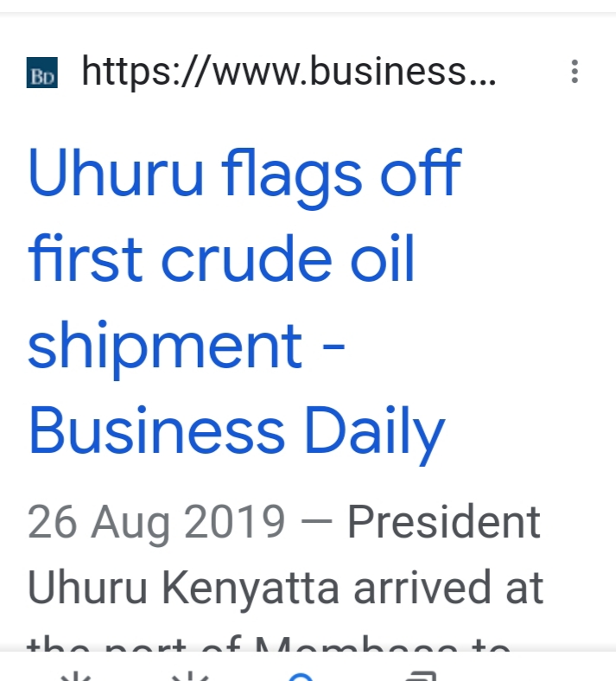This screenshot has width=616, height=681.
Task: Click the 'shipment -' headline line
Action: (187, 347)
